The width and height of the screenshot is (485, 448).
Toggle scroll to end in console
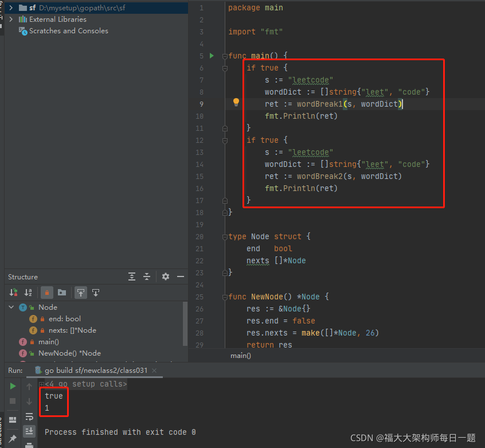(29, 431)
